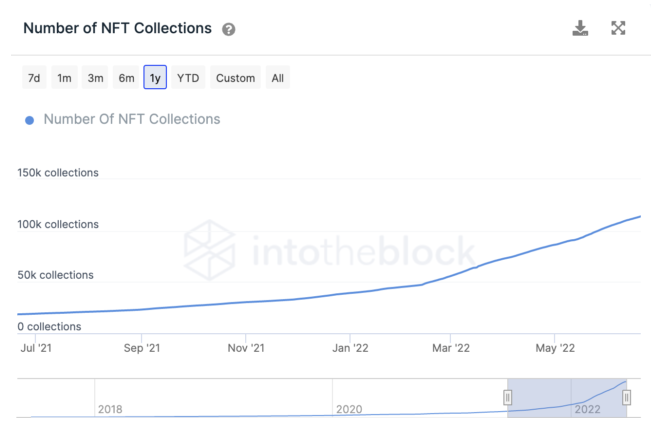
Task: Click the highlighted navigator selection area
Action: pos(567,397)
